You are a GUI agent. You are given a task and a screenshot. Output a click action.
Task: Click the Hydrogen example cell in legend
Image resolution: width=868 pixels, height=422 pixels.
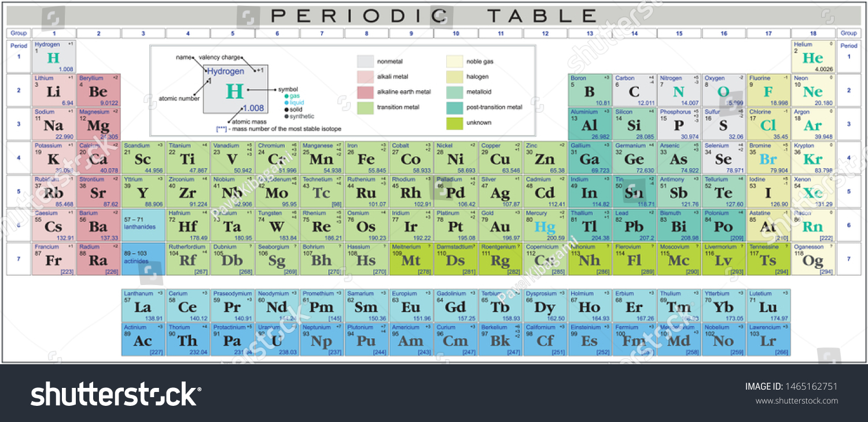pos(234,90)
